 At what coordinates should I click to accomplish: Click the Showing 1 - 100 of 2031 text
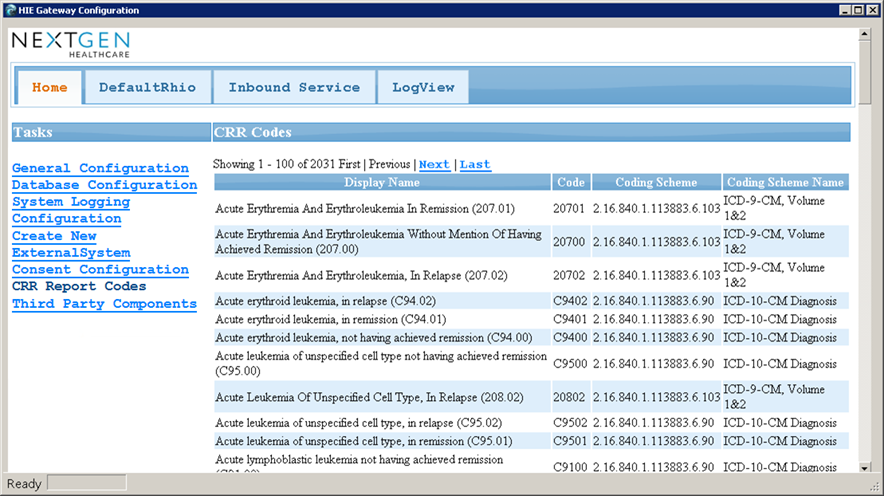(275, 164)
